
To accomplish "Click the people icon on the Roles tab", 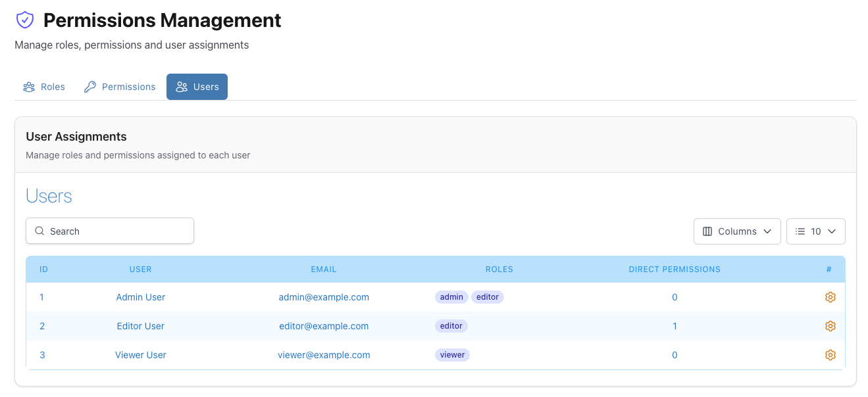I will (x=29, y=86).
